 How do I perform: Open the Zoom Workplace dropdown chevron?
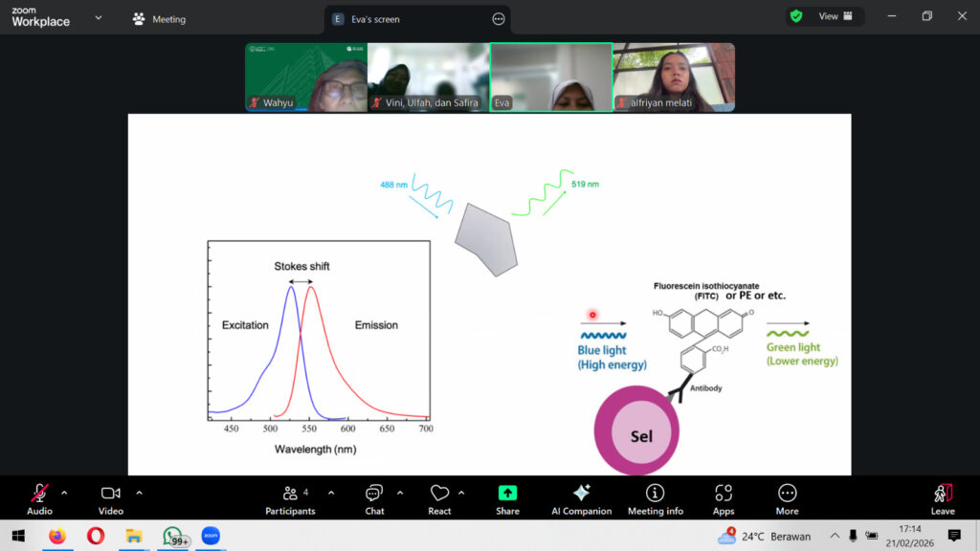coord(98,17)
